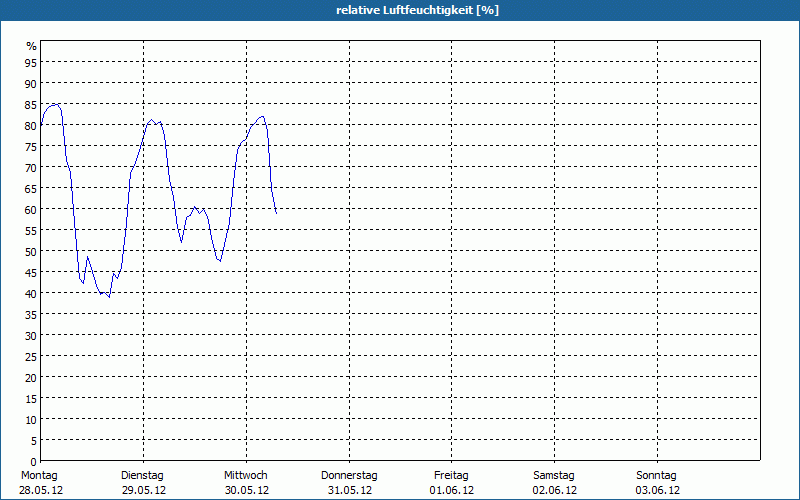Select the Dienstag 29.05.12 axis label

(x=143, y=483)
